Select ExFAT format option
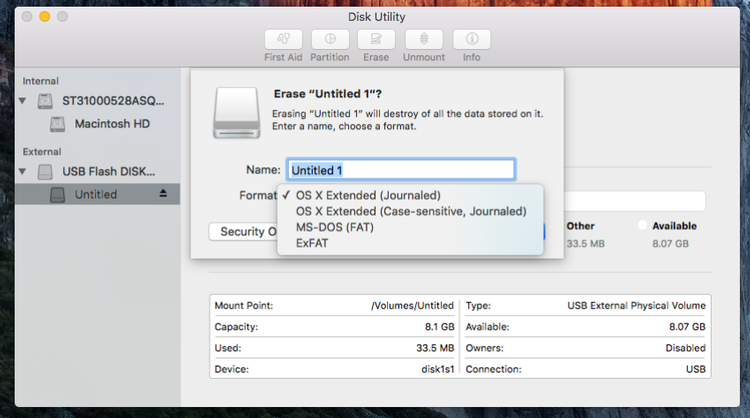 [x=312, y=243]
